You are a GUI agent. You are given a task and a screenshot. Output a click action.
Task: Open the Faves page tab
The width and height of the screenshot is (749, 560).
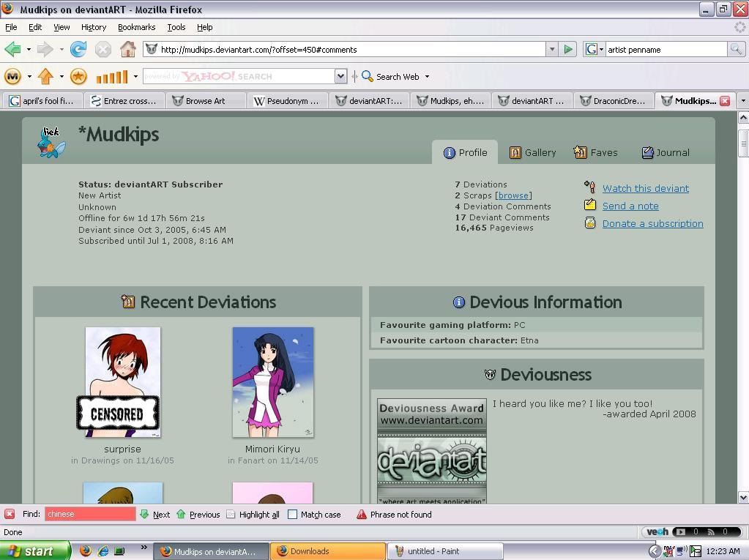[x=595, y=153]
